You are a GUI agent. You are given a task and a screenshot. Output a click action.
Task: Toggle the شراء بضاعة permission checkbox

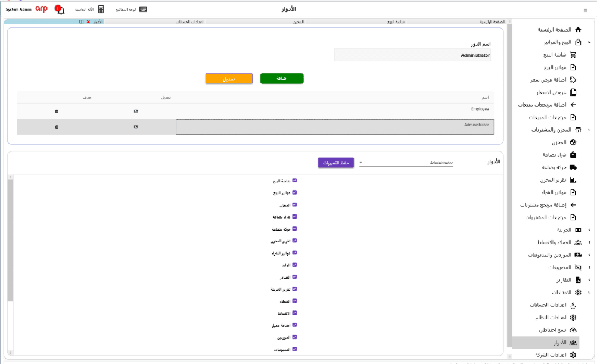pyautogui.click(x=294, y=217)
